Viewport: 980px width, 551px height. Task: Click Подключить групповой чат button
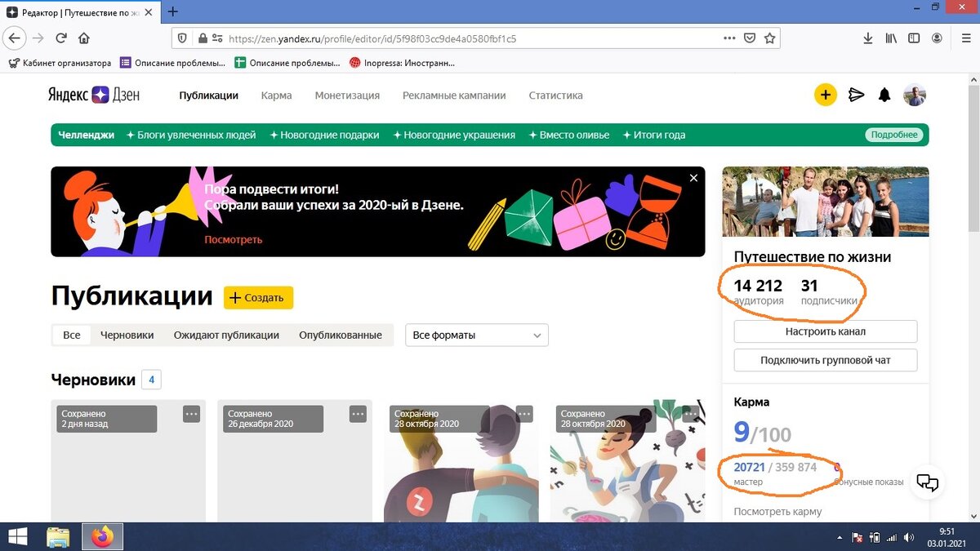826,360
